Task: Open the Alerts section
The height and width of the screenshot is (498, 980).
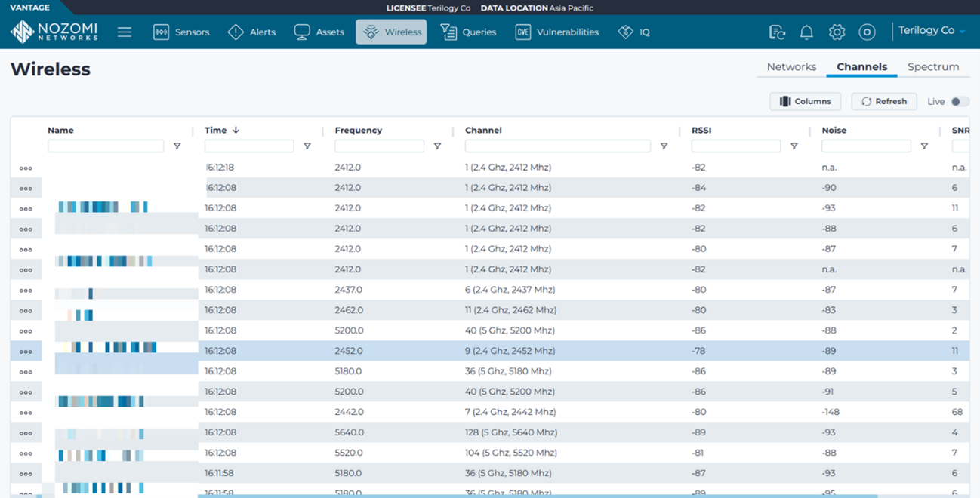Action: click(x=252, y=32)
